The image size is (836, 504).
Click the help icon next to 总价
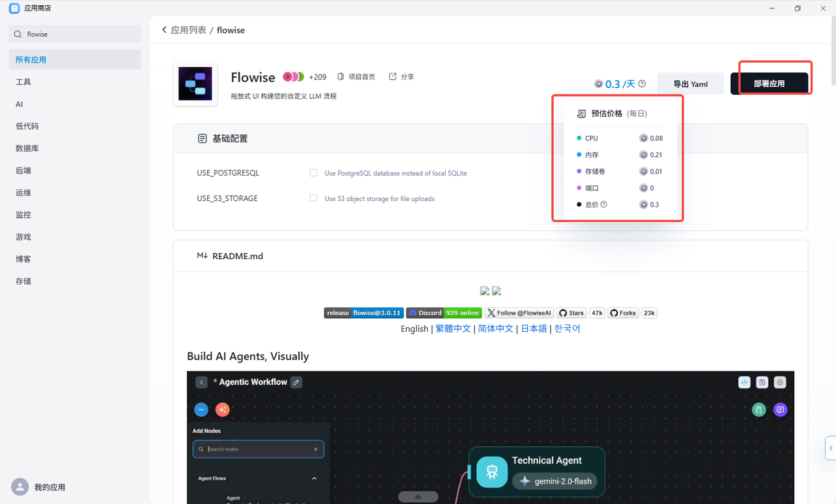603,204
